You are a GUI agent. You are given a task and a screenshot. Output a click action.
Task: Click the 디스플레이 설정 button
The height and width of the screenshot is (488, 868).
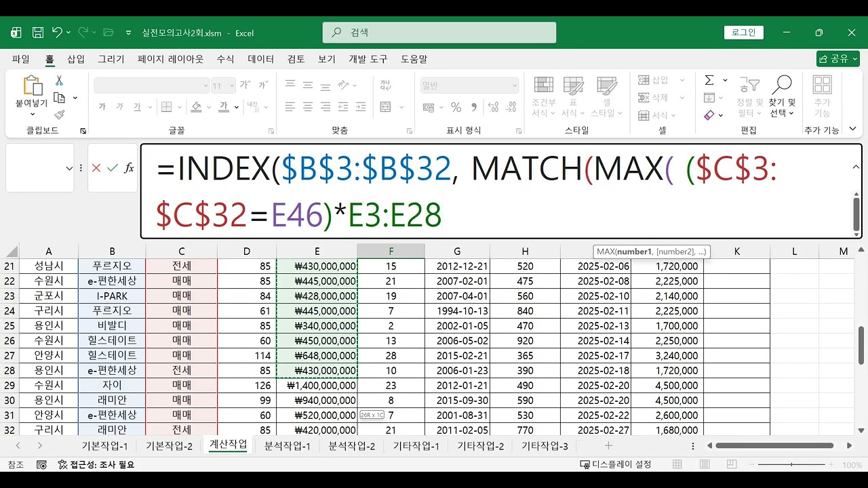coord(616,465)
